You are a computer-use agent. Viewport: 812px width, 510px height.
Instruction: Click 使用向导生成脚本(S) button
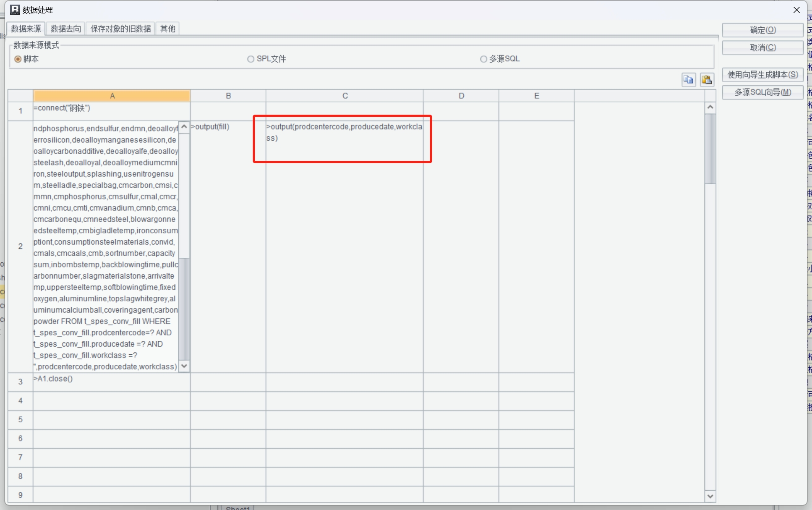(x=762, y=75)
